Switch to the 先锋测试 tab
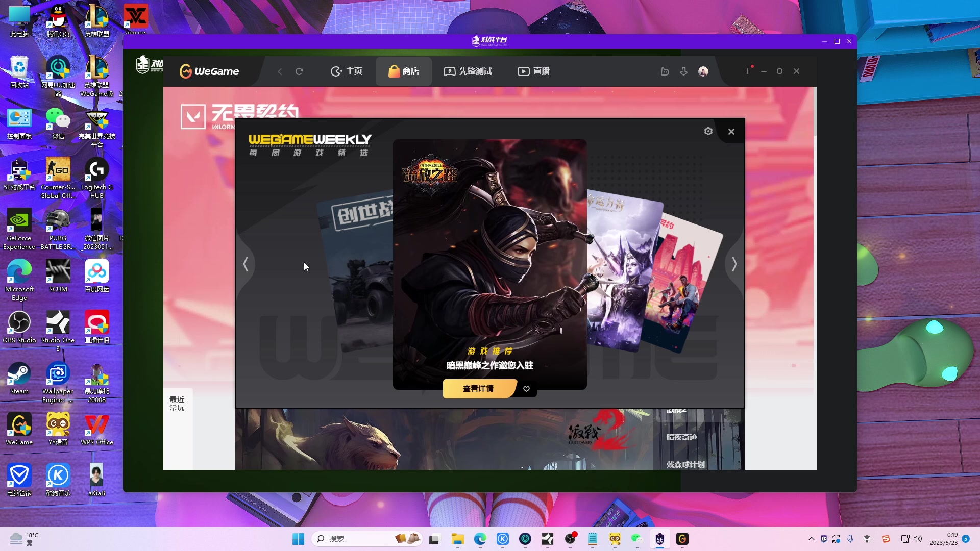 468,71
